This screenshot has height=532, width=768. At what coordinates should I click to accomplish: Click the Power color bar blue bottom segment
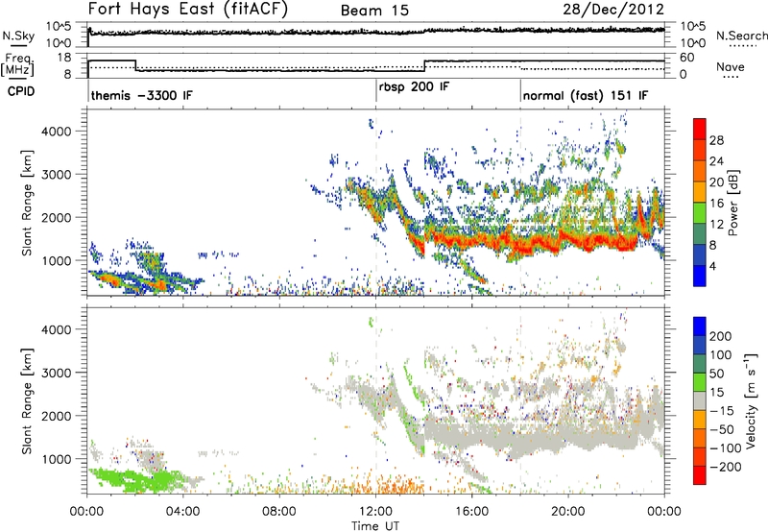coord(700,276)
